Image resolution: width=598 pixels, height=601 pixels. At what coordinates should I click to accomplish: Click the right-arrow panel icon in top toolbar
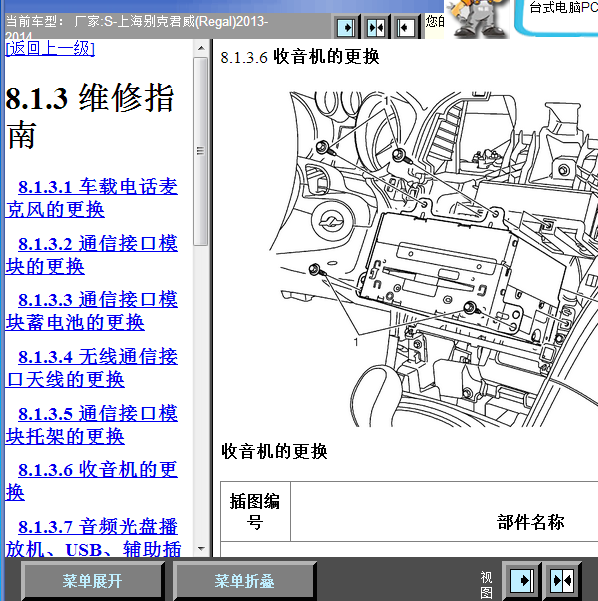[x=346, y=27]
